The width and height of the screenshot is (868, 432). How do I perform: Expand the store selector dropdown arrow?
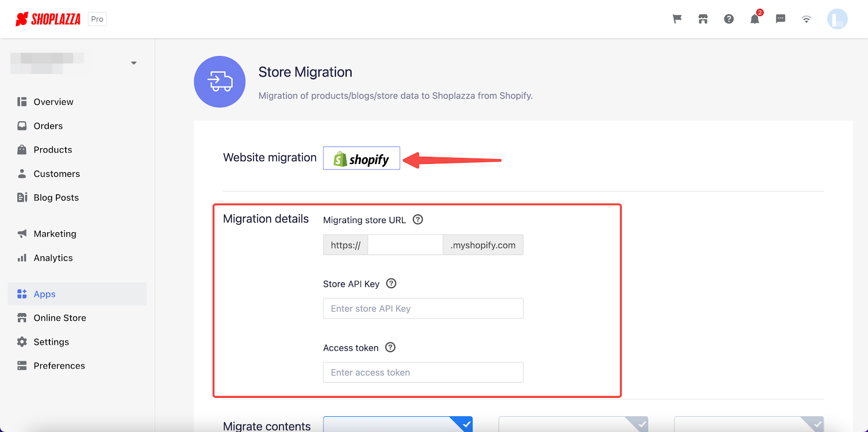click(134, 63)
